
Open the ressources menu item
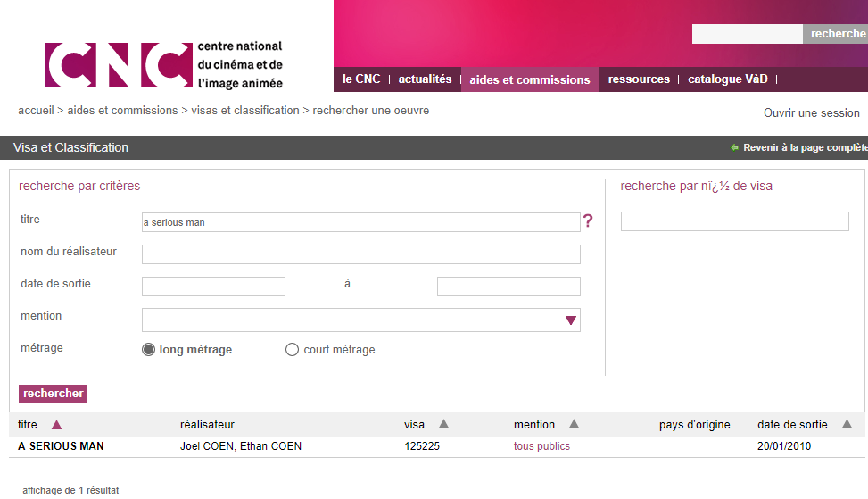[639, 79]
